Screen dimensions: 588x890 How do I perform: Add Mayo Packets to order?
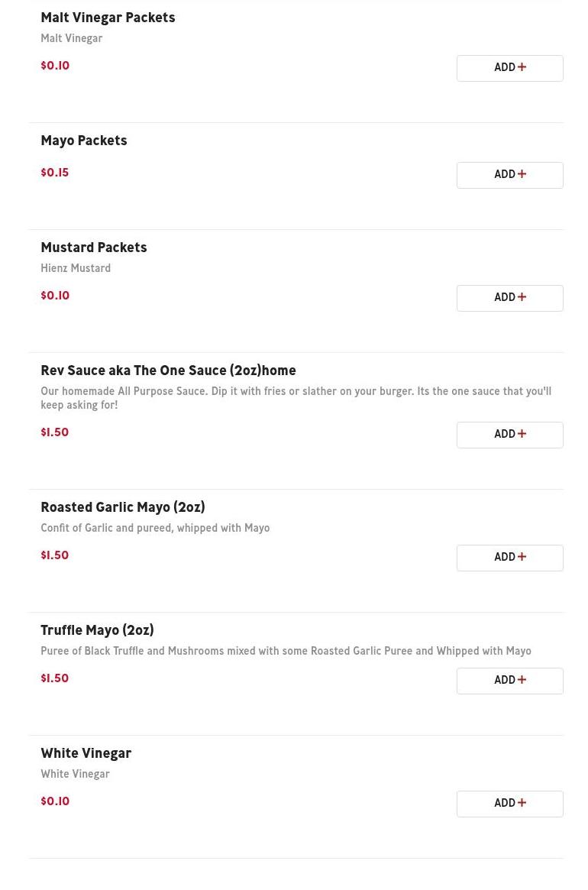coord(509,175)
